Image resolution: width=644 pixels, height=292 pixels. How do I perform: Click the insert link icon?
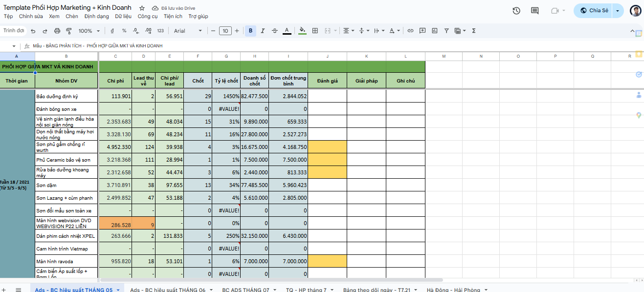pyautogui.click(x=410, y=31)
